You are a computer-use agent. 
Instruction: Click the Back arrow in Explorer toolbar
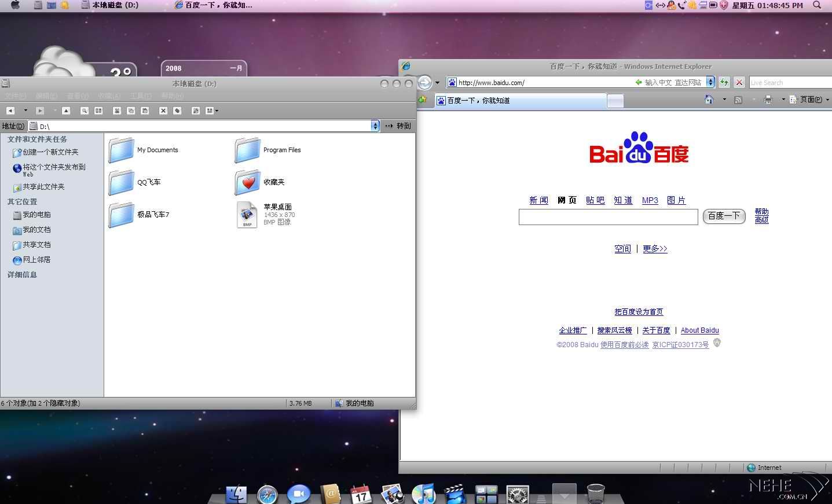[x=10, y=111]
